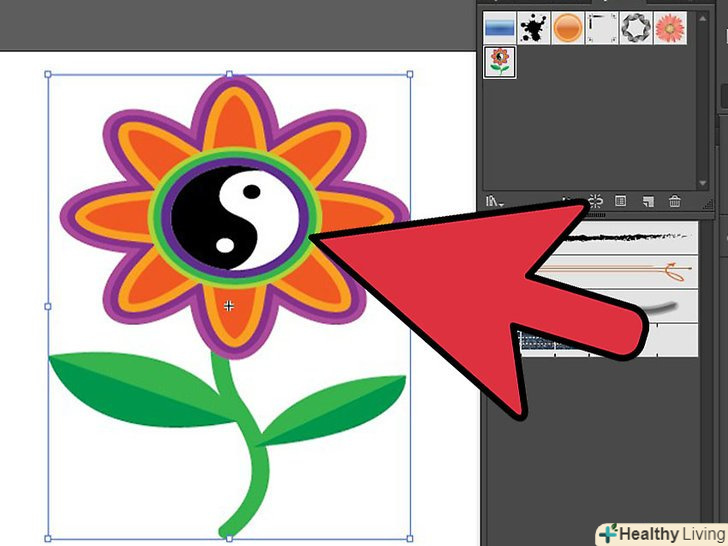
Task: Click the New Symbol icon
Action: click(647, 201)
